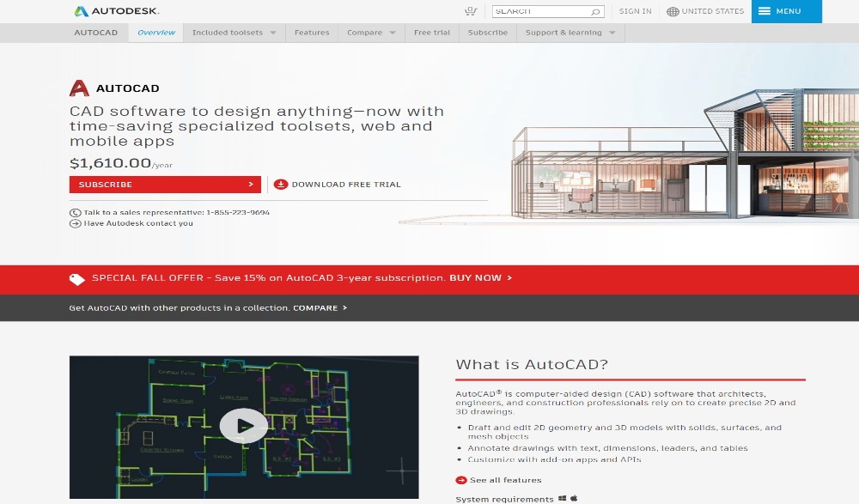Click the 'Draft and edit 2D geometry' bullet
The width and height of the screenshot is (859, 504).
[624, 432]
